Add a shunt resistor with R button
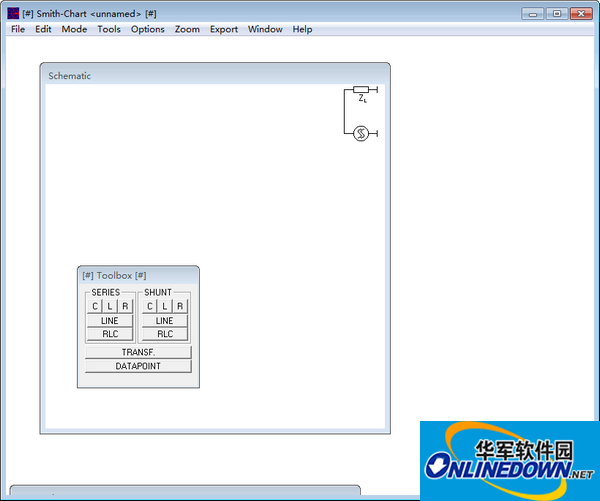The image size is (600, 501). (180, 306)
